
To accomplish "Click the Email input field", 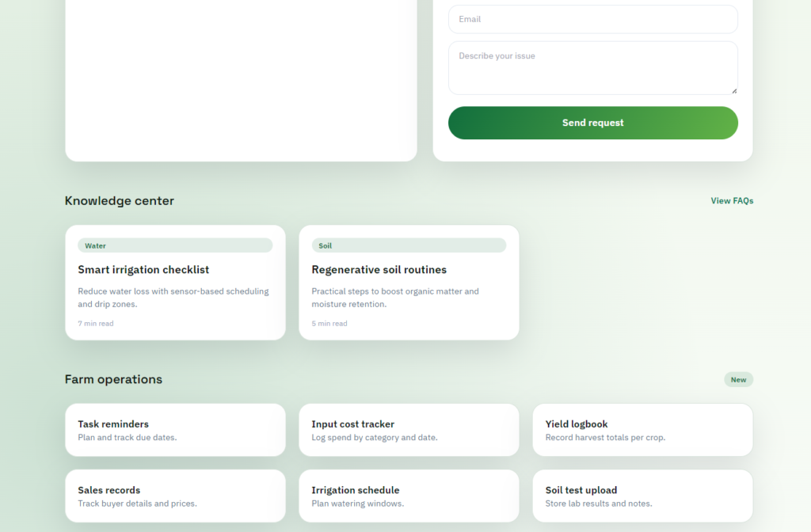I will tap(592, 19).
